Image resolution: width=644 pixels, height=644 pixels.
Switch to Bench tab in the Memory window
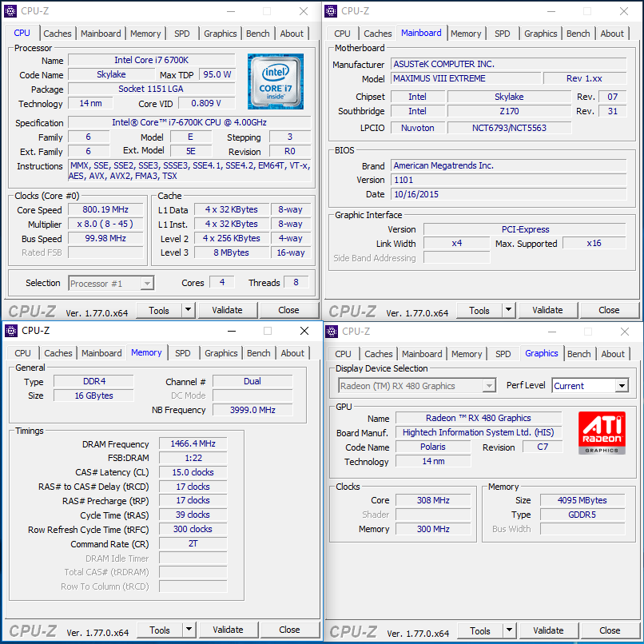(258, 353)
